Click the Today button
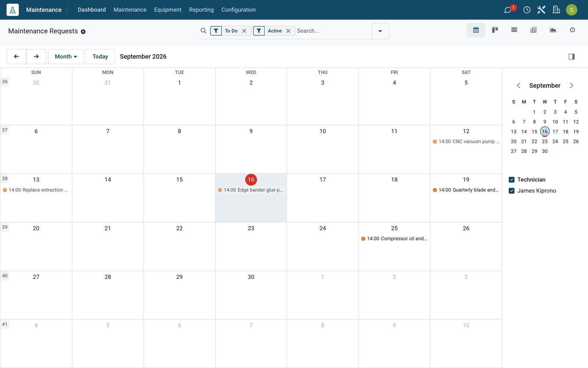Screen dimensions: 588x368 (x=100, y=57)
